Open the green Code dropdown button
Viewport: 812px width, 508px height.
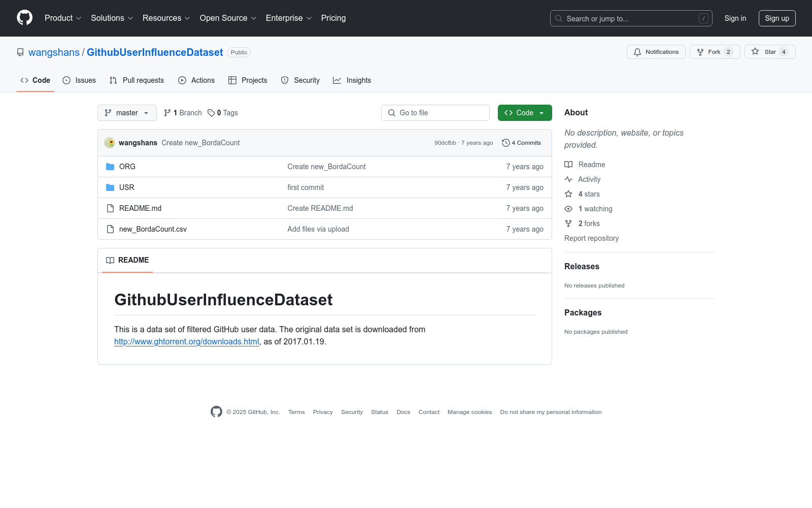(525, 113)
